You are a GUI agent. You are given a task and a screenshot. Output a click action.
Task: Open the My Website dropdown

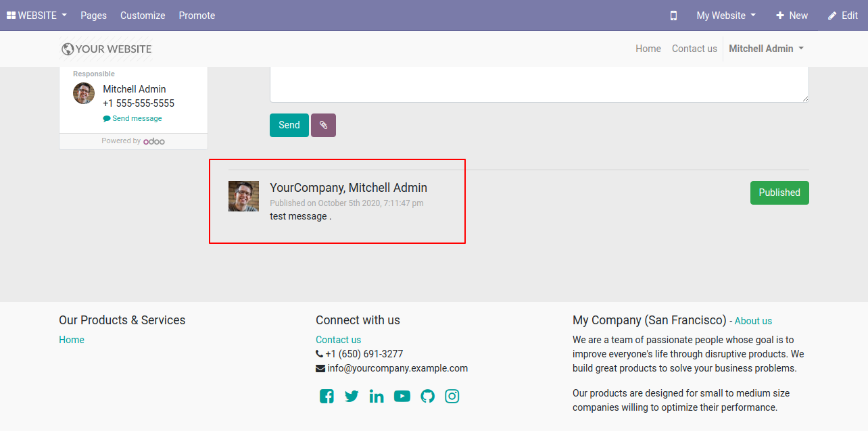click(726, 16)
